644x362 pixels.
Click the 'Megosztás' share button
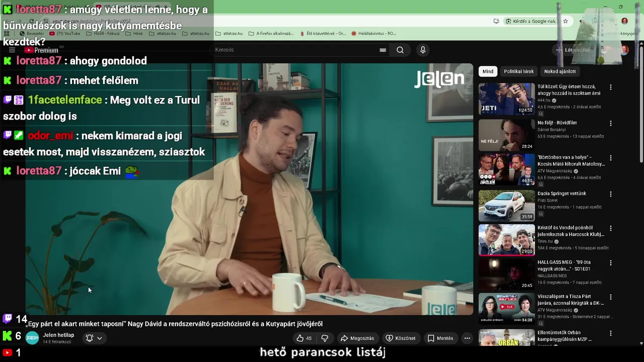[x=357, y=338]
